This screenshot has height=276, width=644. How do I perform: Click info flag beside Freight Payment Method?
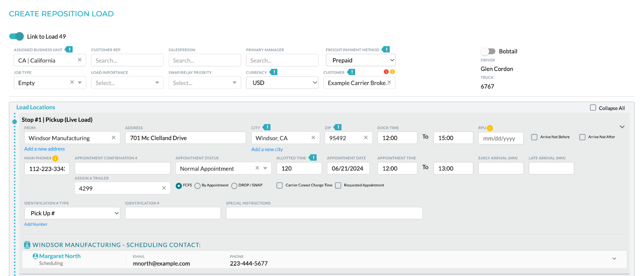tap(386, 49)
